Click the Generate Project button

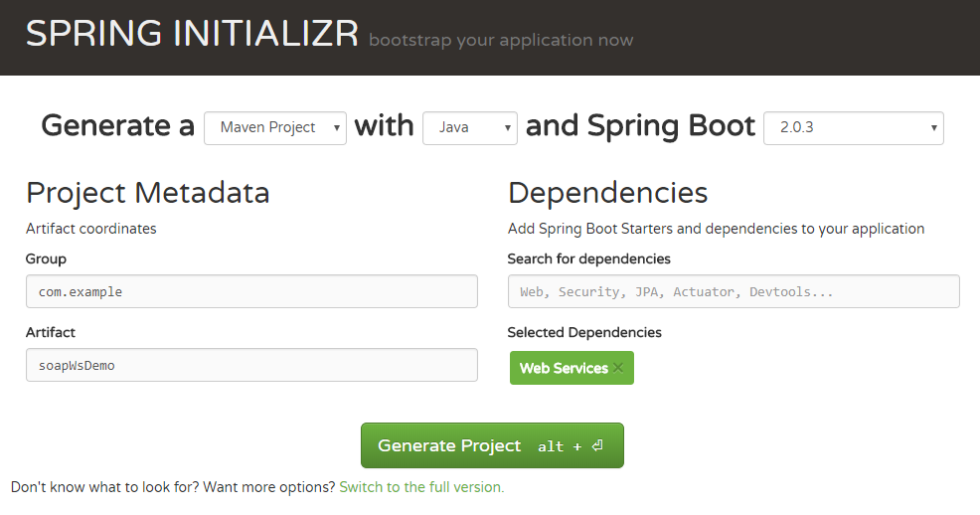493,445
